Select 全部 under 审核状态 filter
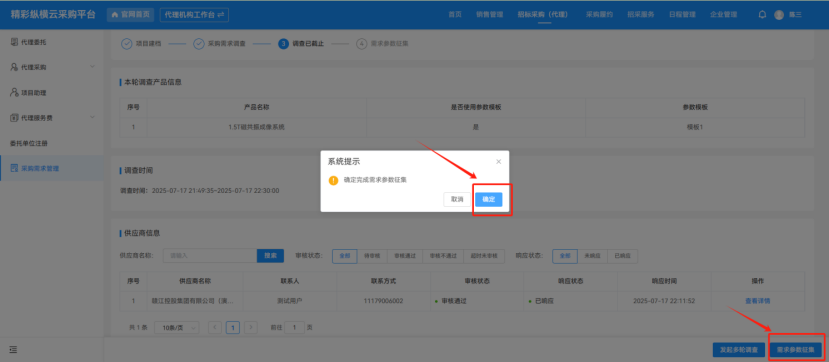 (x=345, y=256)
